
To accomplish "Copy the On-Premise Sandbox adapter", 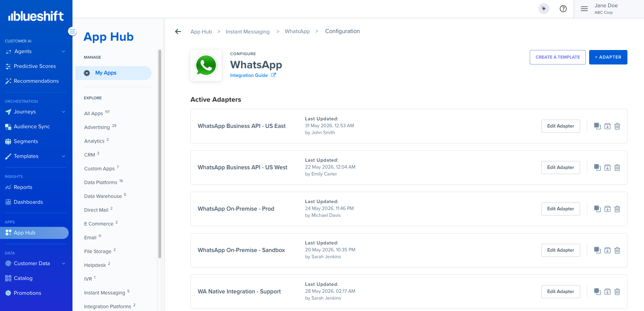I will (597, 250).
